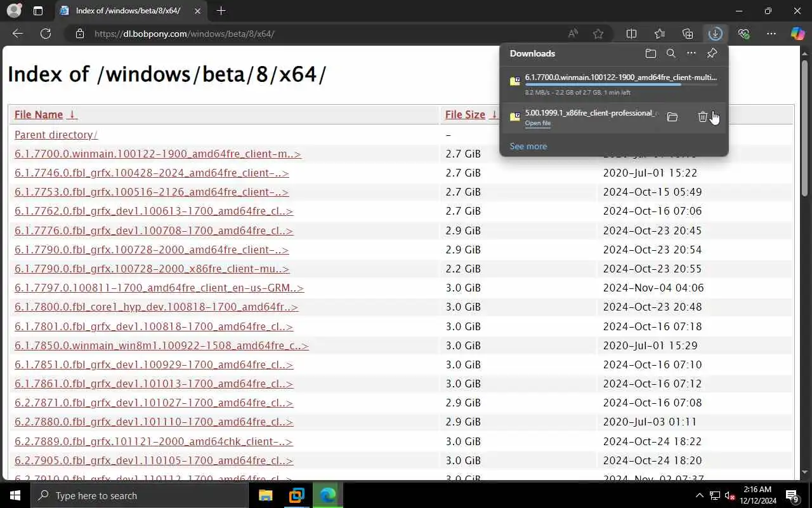
Task: Download 6.1.7851.0.fbl_grfx_dev1.100929-1700 file
Action: 154,364
